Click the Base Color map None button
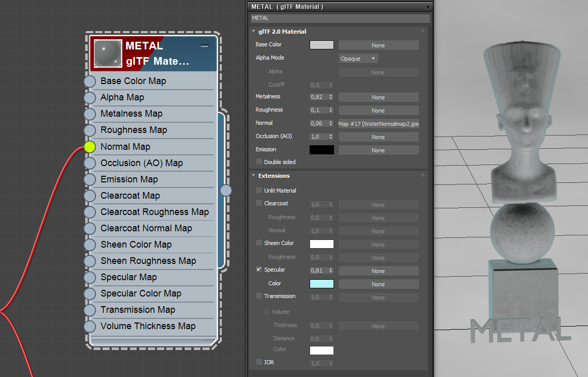This screenshot has height=377, width=588. click(378, 45)
